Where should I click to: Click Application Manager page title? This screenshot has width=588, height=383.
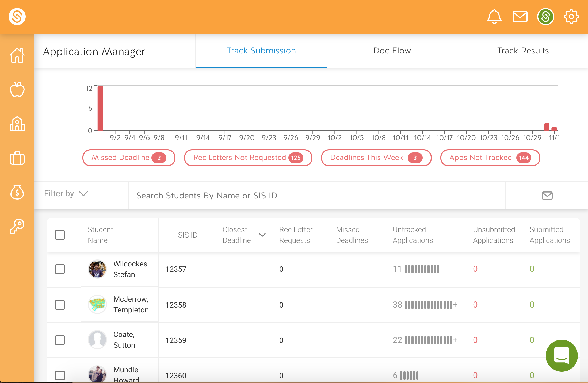(x=94, y=51)
